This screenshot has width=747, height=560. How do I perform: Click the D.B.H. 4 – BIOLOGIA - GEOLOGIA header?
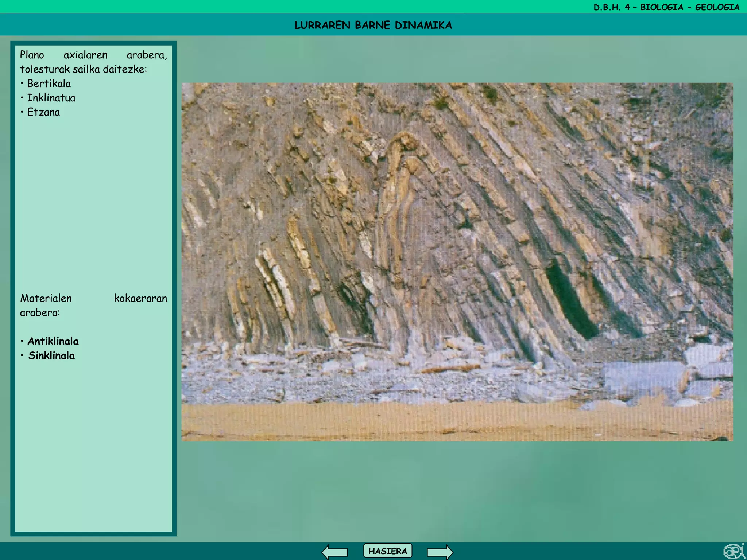(x=666, y=7)
